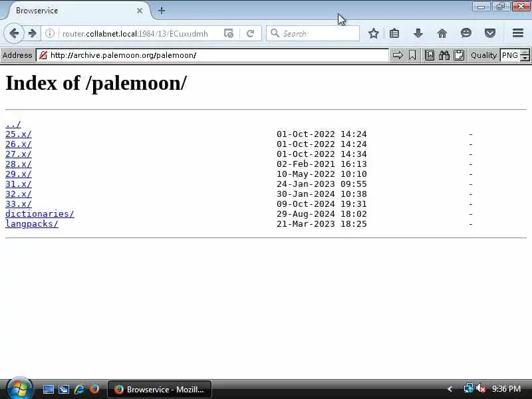Click the Browservice go arrow button
The image size is (532, 399).
[x=398, y=55]
